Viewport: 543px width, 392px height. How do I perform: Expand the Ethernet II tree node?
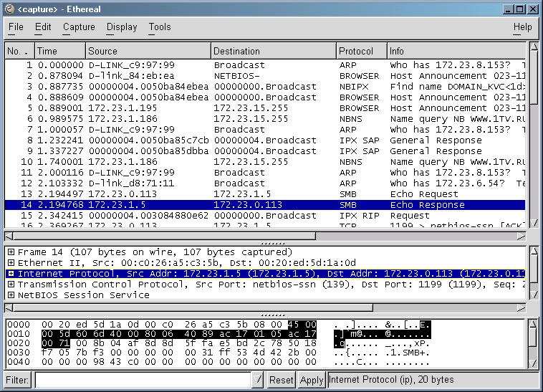11,263
